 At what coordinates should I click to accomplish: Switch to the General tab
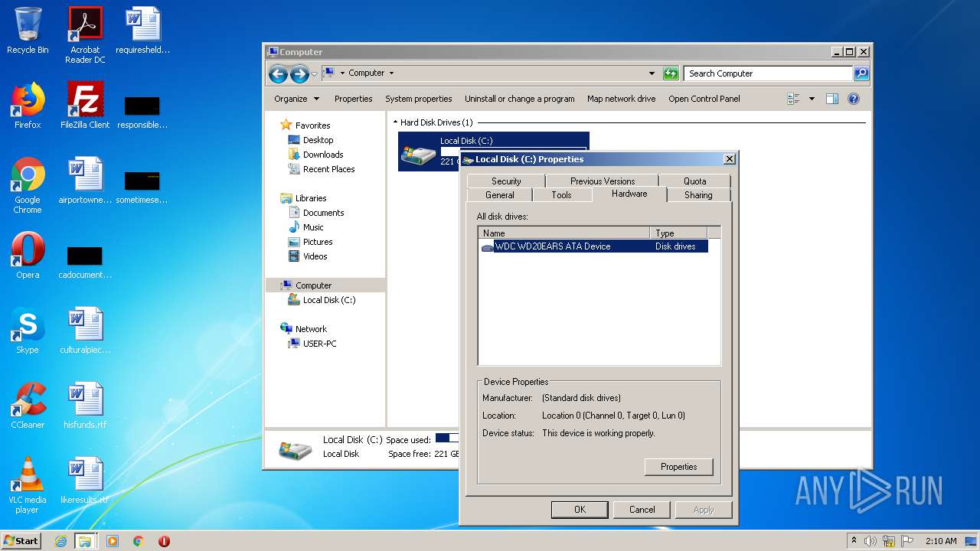pyautogui.click(x=500, y=195)
